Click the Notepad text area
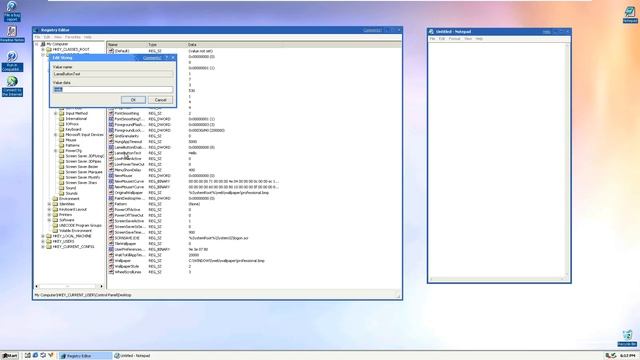Screen dimensions: 640x360 coord(496,160)
